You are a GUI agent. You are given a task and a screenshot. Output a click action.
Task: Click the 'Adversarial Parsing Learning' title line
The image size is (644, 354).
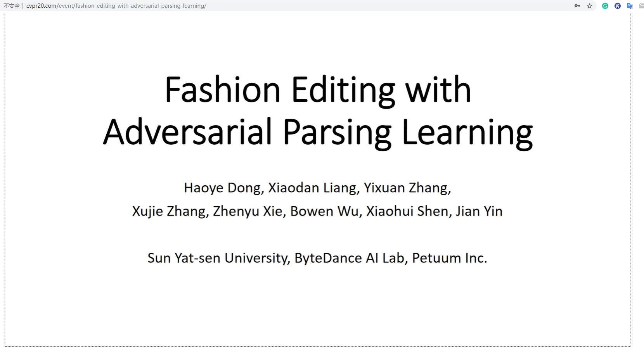318,132
